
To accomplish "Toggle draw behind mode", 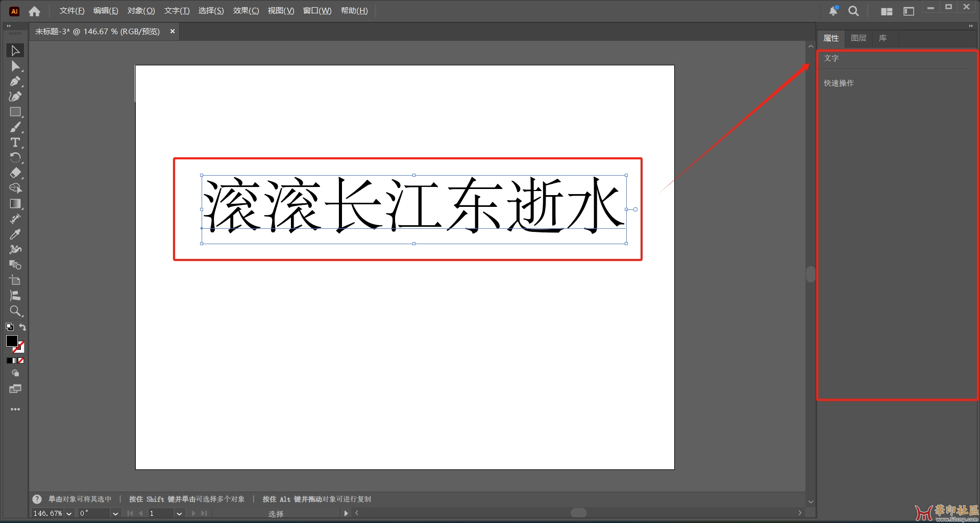I will (15, 373).
